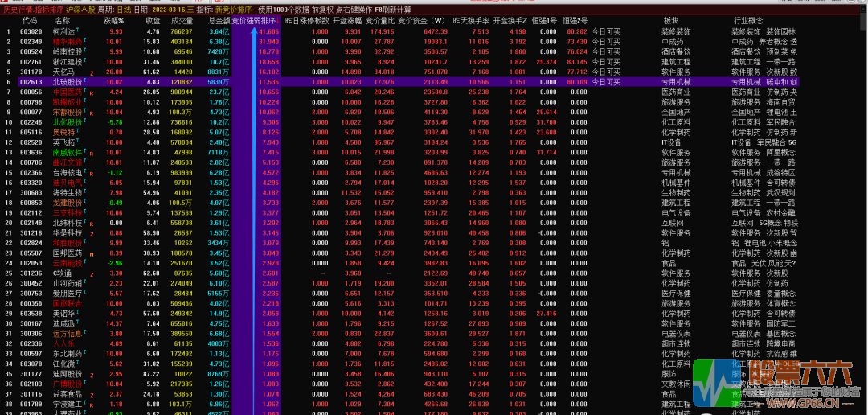Click the 板块 column header
Viewport: 868px width, 415px height.
pos(670,20)
